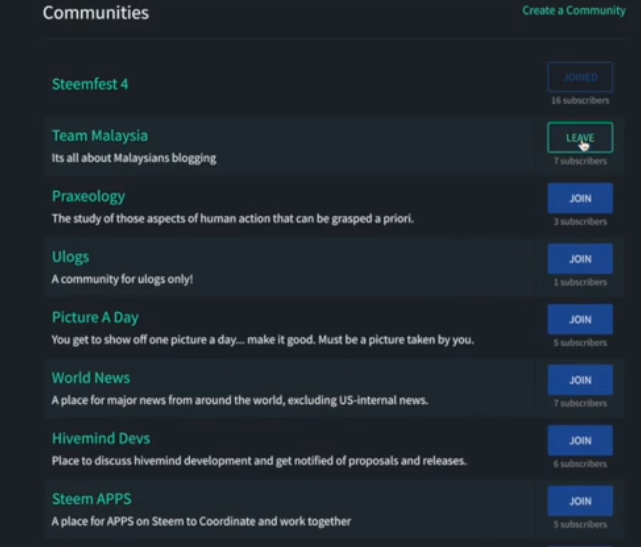Click World News description about major news
641x547 pixels.
pos(240,400)
